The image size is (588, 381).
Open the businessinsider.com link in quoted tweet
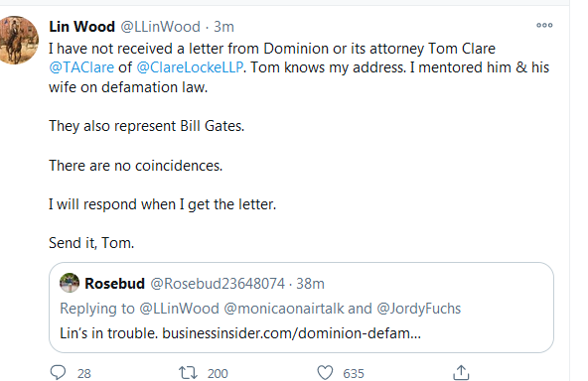pyautogui.click(x=291, y=333)
